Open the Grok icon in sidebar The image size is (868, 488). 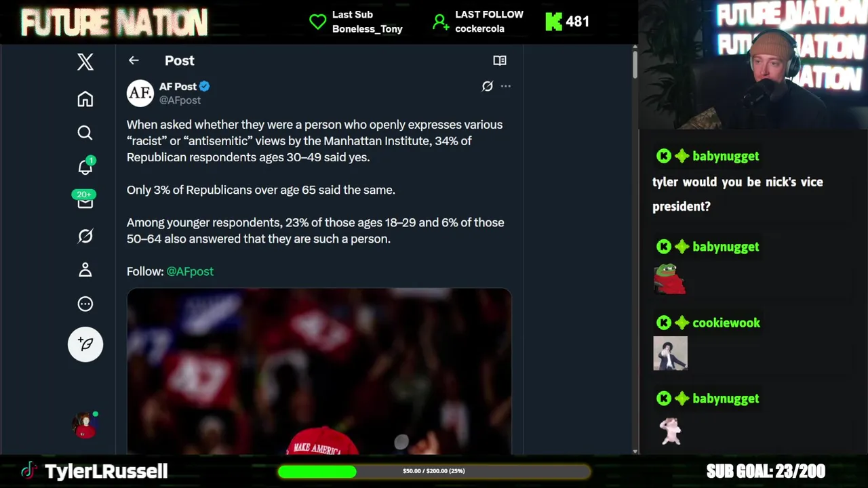click(85, 236)
